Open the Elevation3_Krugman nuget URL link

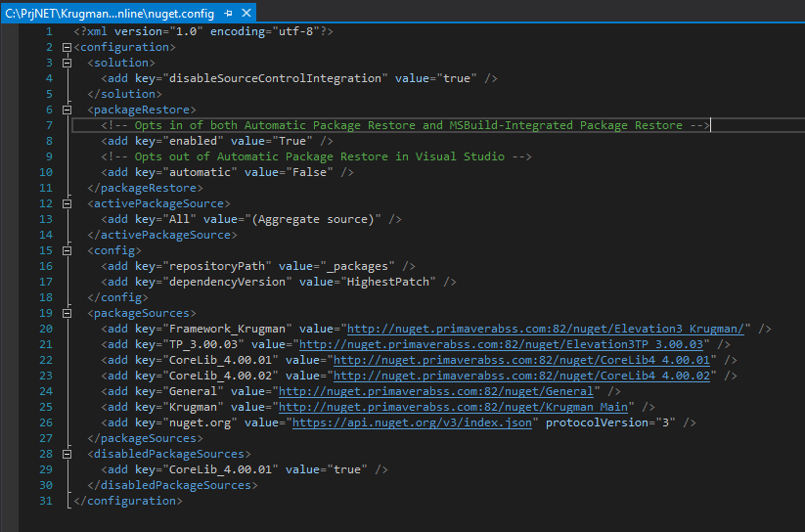[x=546, y=329]
